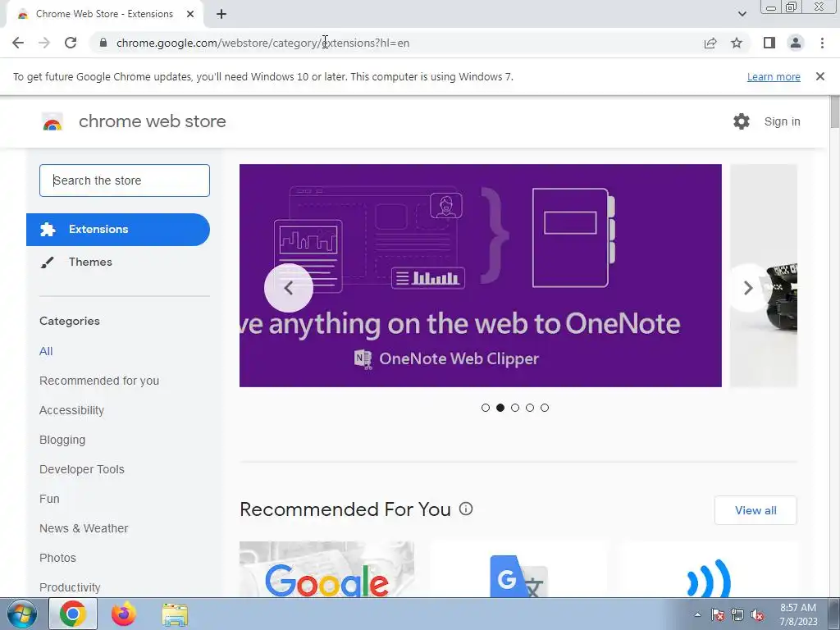Open the OneNote Web Clipper banner
Screen dimensions: 840x630
pos(481,276)
